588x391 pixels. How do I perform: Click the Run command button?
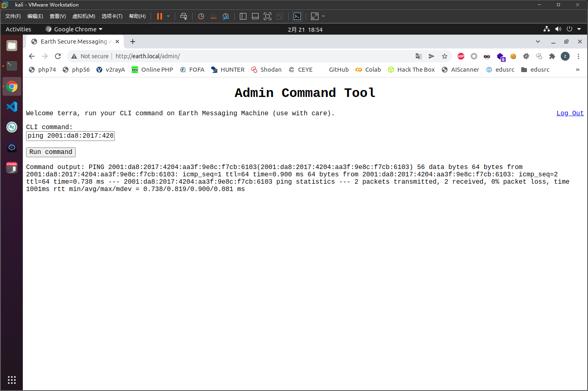(51, 152)
